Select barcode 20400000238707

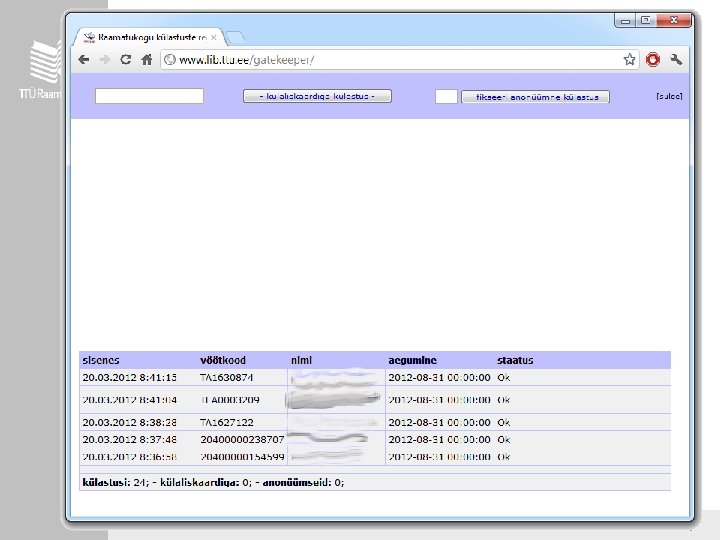click(242, 439)
